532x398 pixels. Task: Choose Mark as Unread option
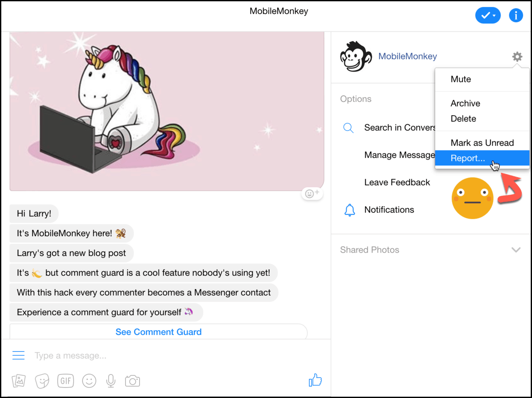click(x=482, y=143)
